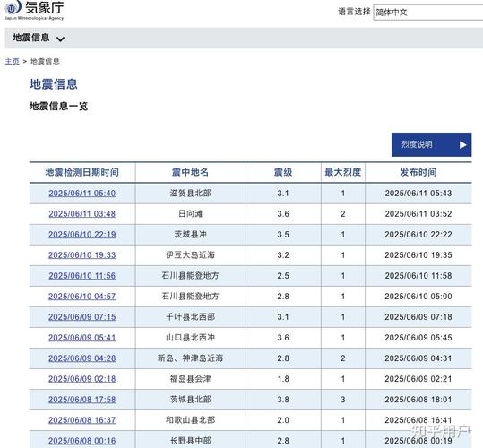Open earthquake entry 2025/06/11 03:48
This screenshot has height=448, width=483.
pos(82,214)
